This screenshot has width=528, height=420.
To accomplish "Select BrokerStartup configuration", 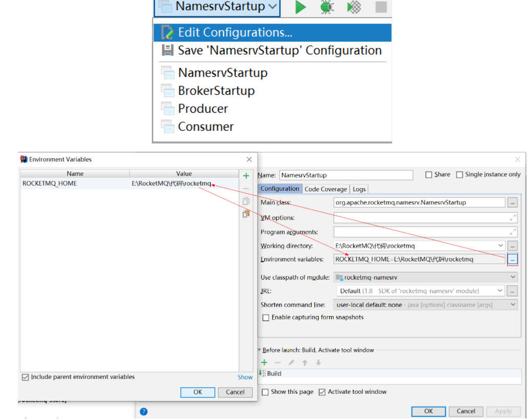I will [272, 91].
